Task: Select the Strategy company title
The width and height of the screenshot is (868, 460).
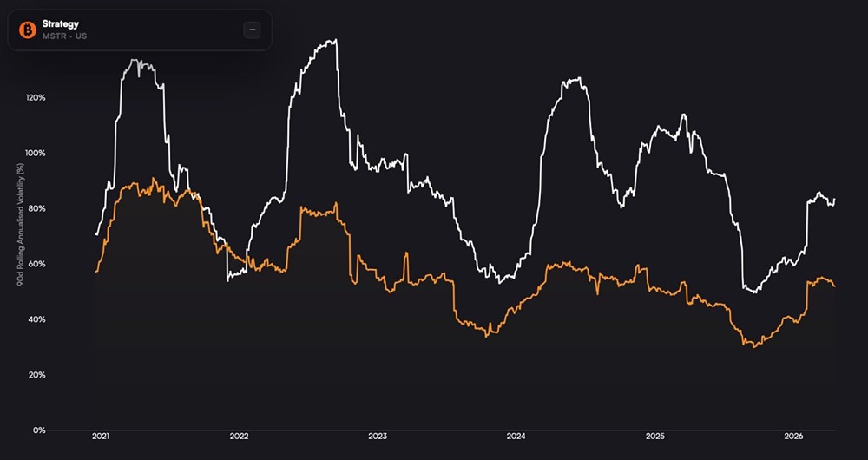Action: click(61, 24)
